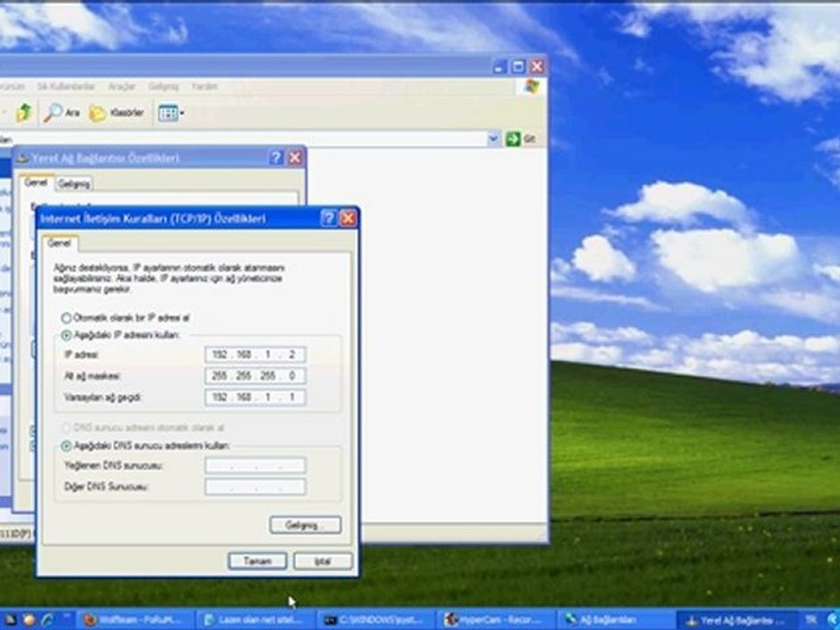Select Genel tab in TCP/IP dialog
Viewport: 840px width, 630px height.
point(59,243)
